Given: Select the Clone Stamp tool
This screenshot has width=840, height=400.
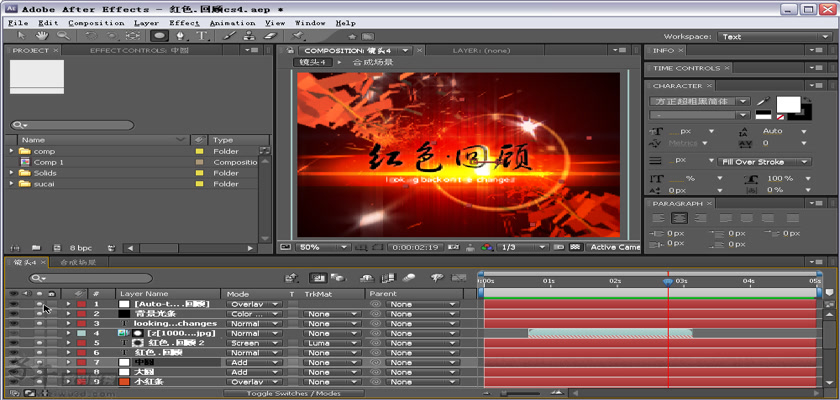Looking at the screenshot, I should click(249, 36).
